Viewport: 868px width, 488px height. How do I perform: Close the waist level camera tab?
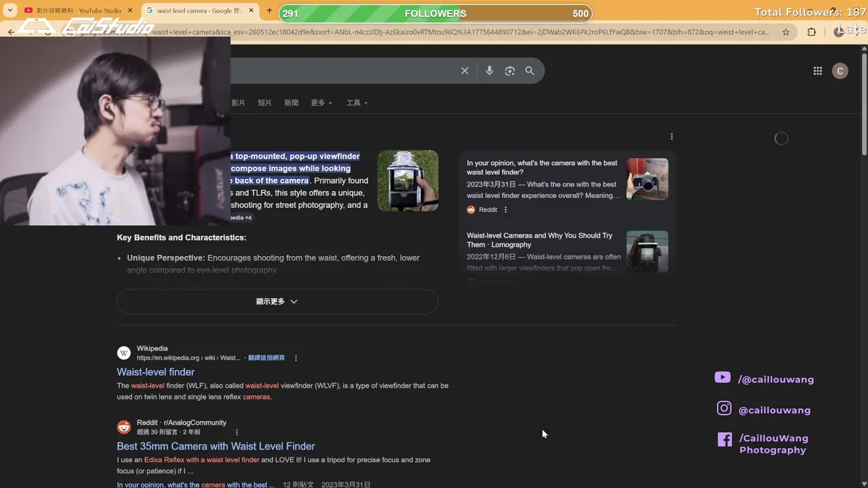pos(252,11)
